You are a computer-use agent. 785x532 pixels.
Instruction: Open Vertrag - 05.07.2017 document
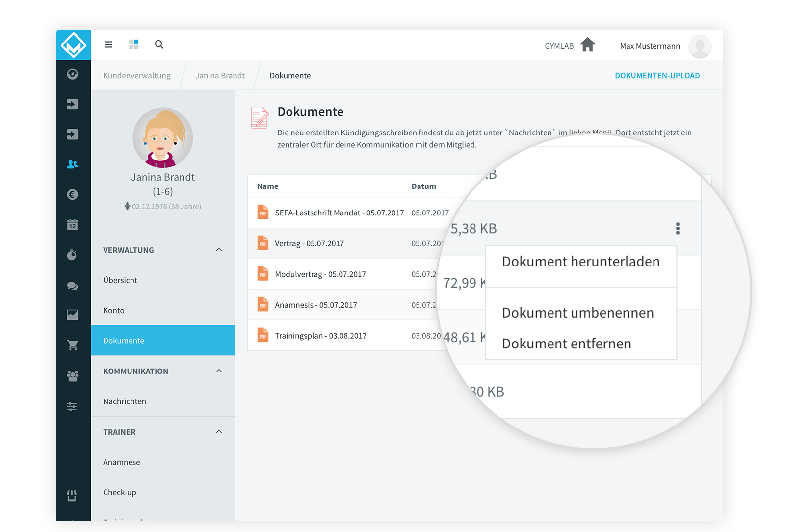(310, 244)
